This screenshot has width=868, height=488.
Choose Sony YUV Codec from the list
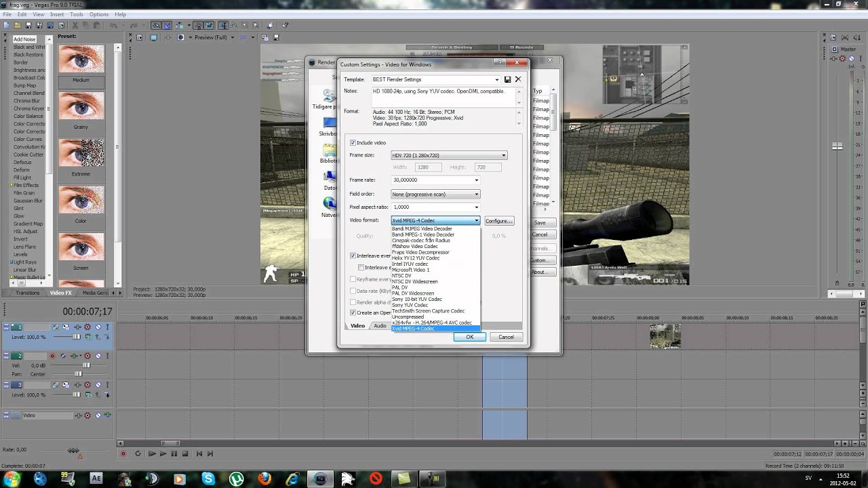click(410, 305)
